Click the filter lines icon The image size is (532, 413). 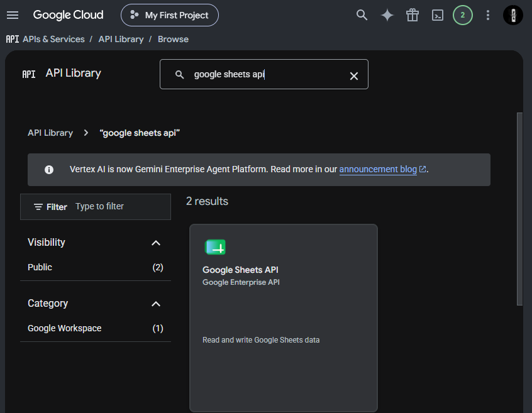pos(38,207)
